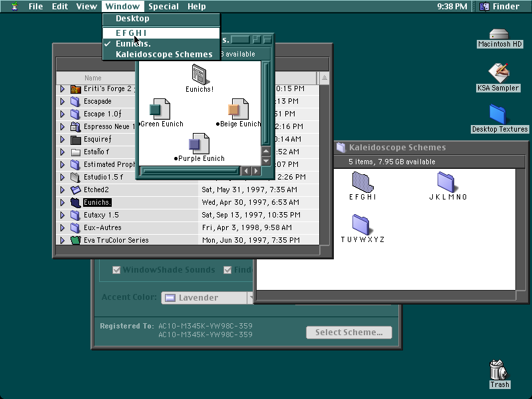
Task: Click scroll left arrow in Eunichs window
Action: tap(247, 171)
